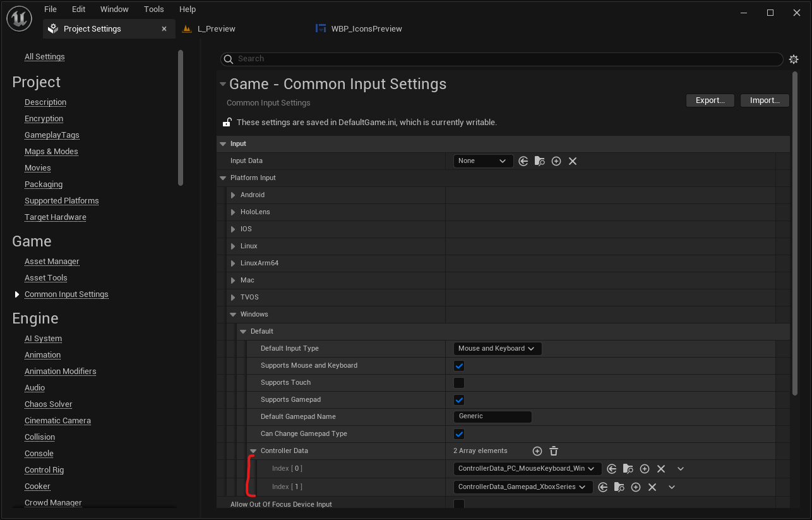812x520 pixels.
Task: Collapse the Controller Data array
Action: tap(253, 451)
